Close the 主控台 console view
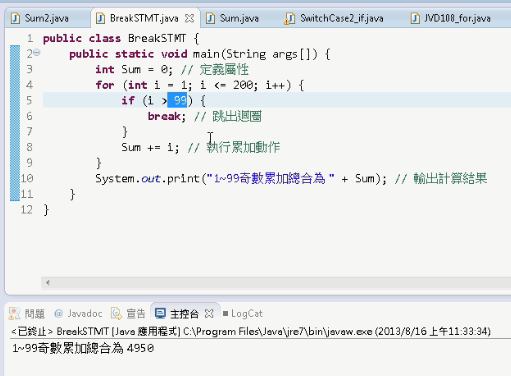This screenshot has height=376, width=511. 209,314
